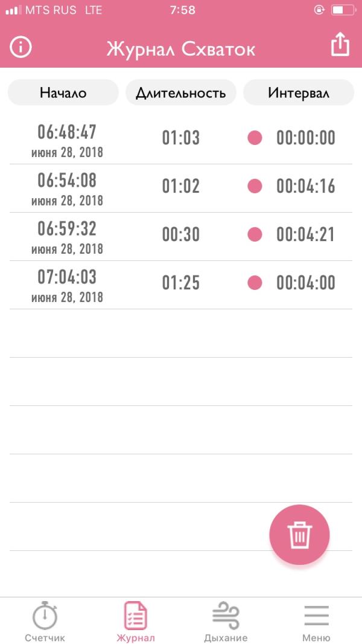Viewport: 362px width, 644px height.
Task: Tap the 01:25 duration value
Action: pyautogui.click(x=181, y=283)
